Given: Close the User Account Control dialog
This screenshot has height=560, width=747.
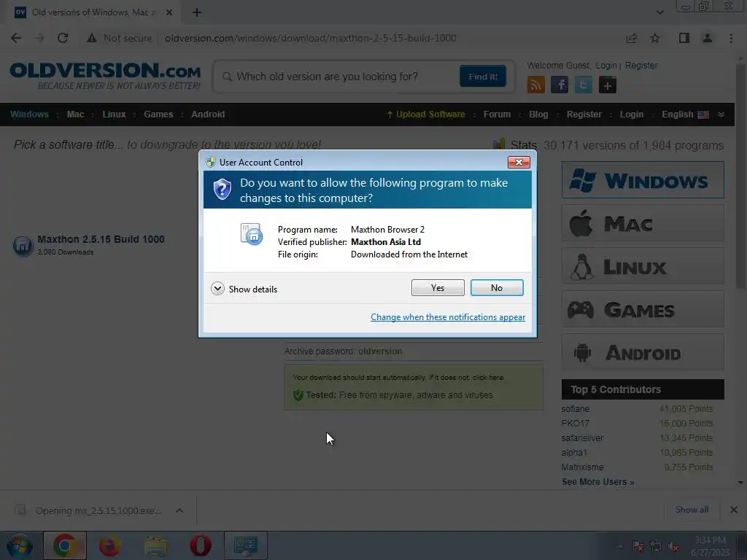Looking at the screenshot, I should (519, 163).
